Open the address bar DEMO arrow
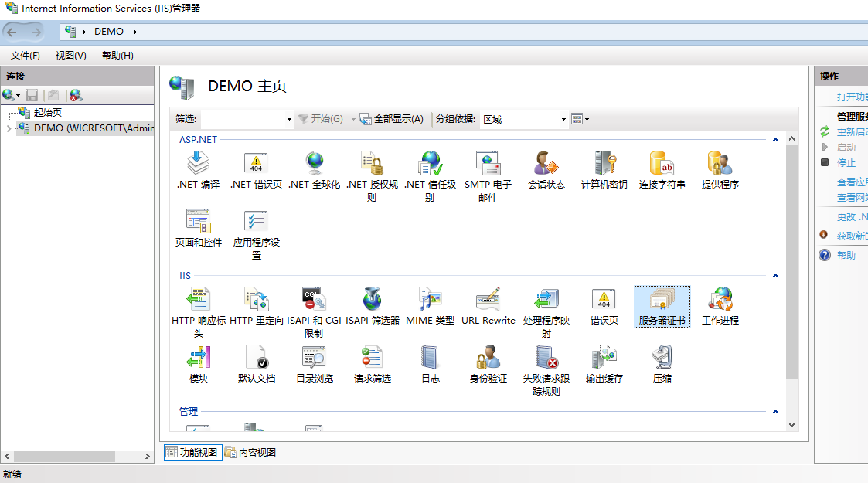The width and height of the screenshot is (868, 483). [x=135, y=32]
